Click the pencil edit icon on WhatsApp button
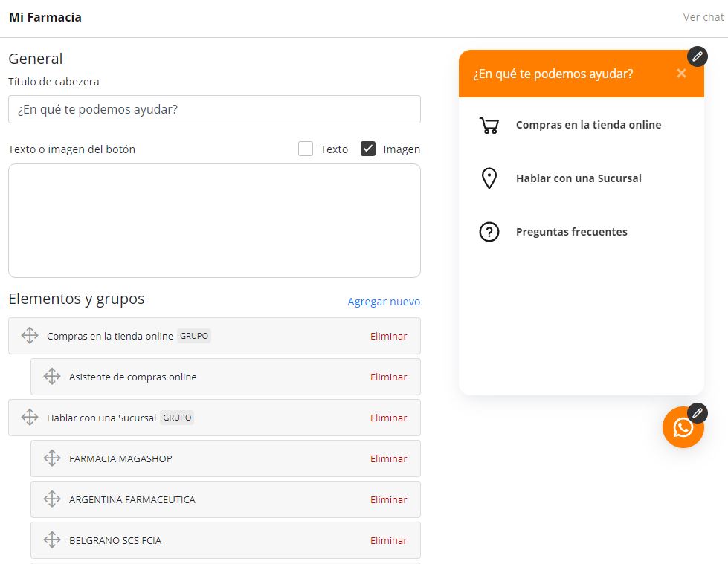Screen dimensions: 728x564 (x=698, y=413)
